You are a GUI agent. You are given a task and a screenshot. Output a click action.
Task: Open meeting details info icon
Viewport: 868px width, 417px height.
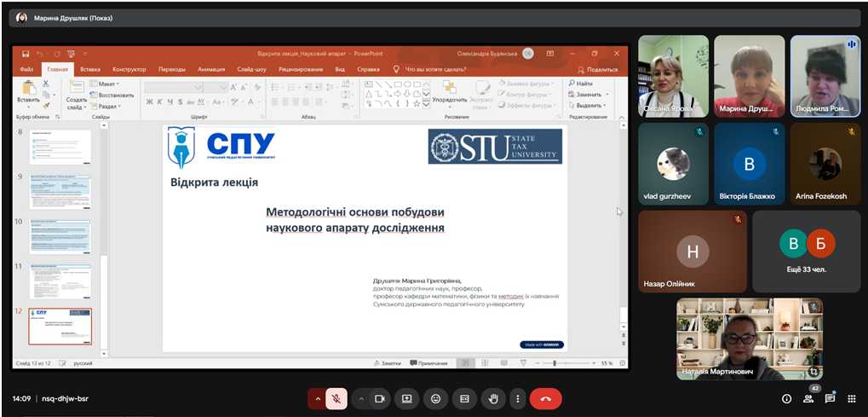coord(786,399)
